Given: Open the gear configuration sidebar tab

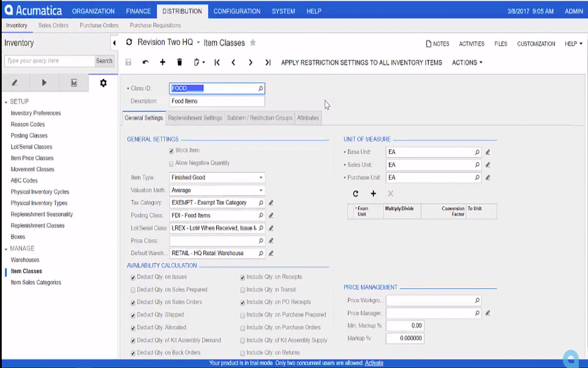Looking at the screenshot, I should [x=103, y=83].
